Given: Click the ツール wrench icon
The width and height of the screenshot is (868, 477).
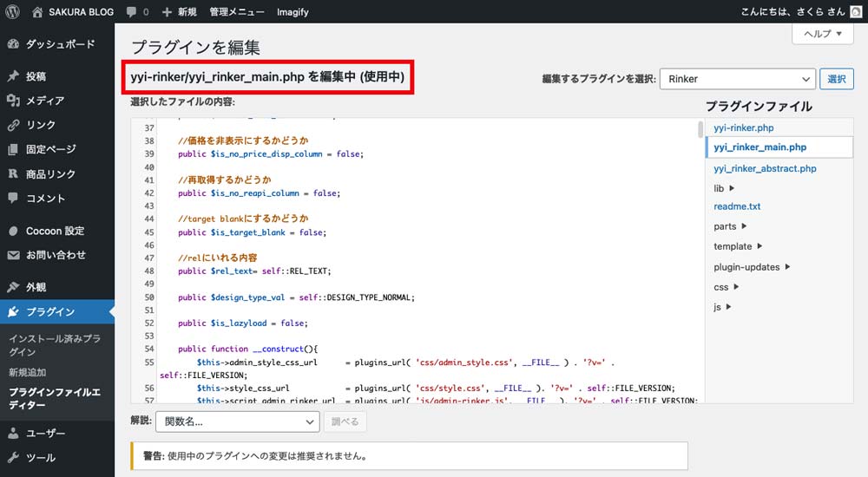Looking at the screenshot, I should (x=13, y=458).
